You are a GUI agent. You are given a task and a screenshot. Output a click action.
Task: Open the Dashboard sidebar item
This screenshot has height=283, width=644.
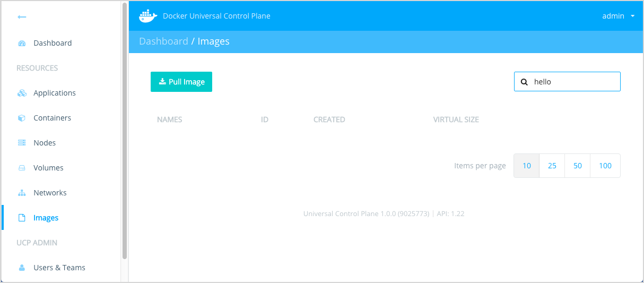[x=53, y=43]
